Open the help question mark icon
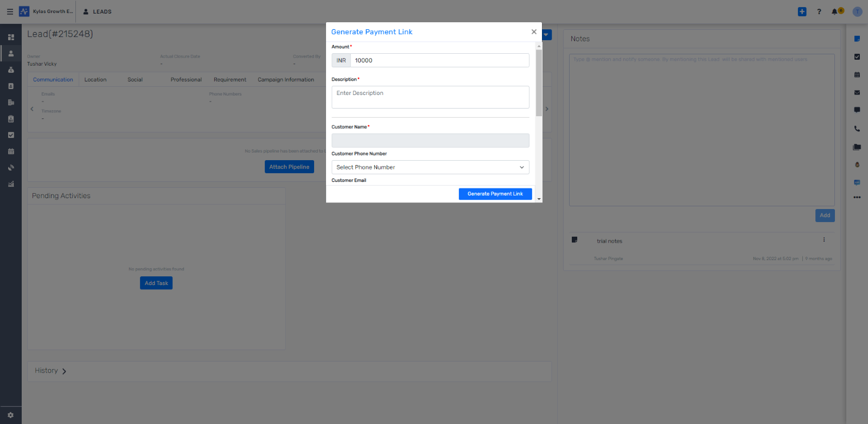 819,11
